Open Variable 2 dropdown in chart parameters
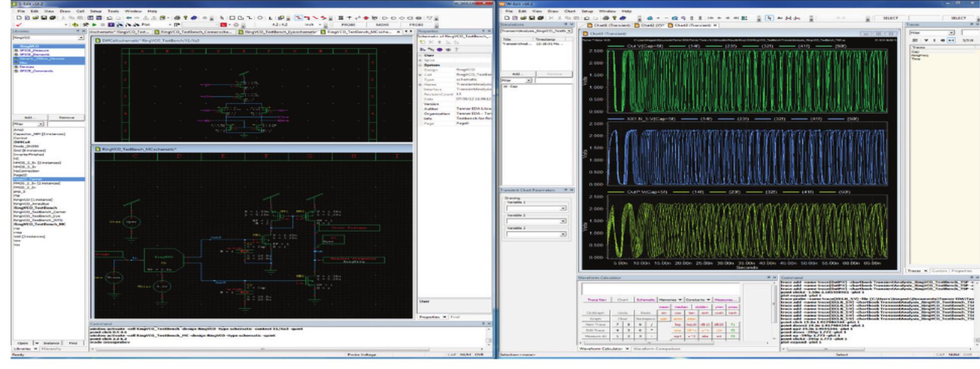This screenshot has height=369, width=980. point(563,221)
